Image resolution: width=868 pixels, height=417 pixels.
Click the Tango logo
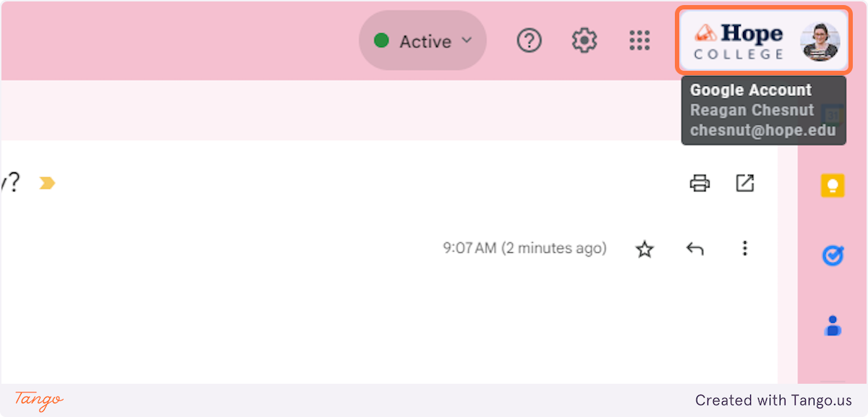click(39, 400)
